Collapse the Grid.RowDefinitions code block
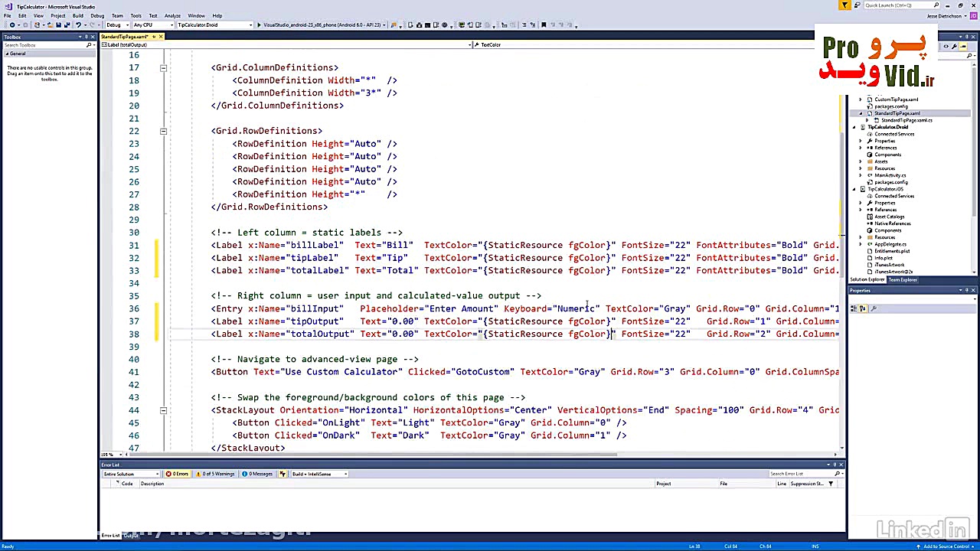Image resolution: width=980 pixels, height=551 pixels. (x=163, y=131)
